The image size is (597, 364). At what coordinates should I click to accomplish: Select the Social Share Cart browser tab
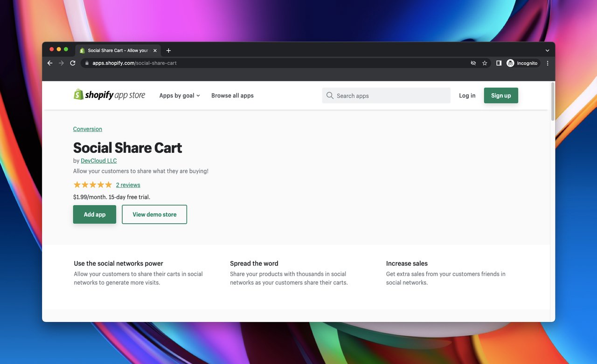pos(118,50)
